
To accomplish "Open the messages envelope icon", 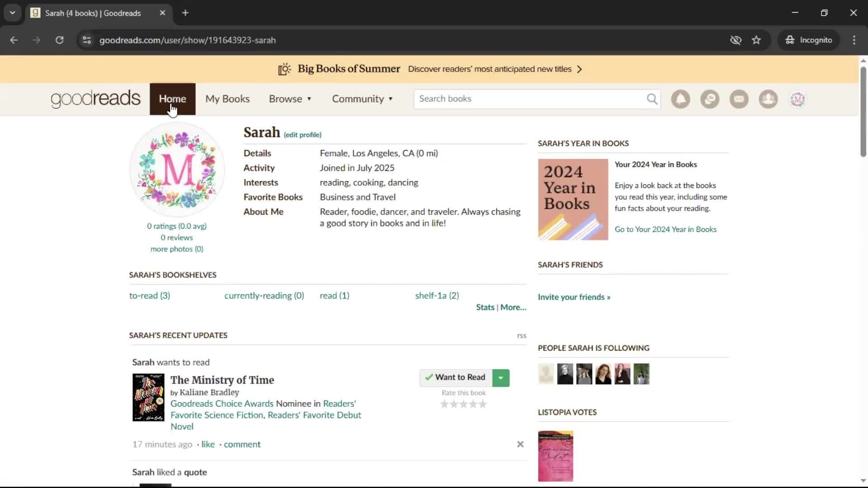I will (739, 99).
